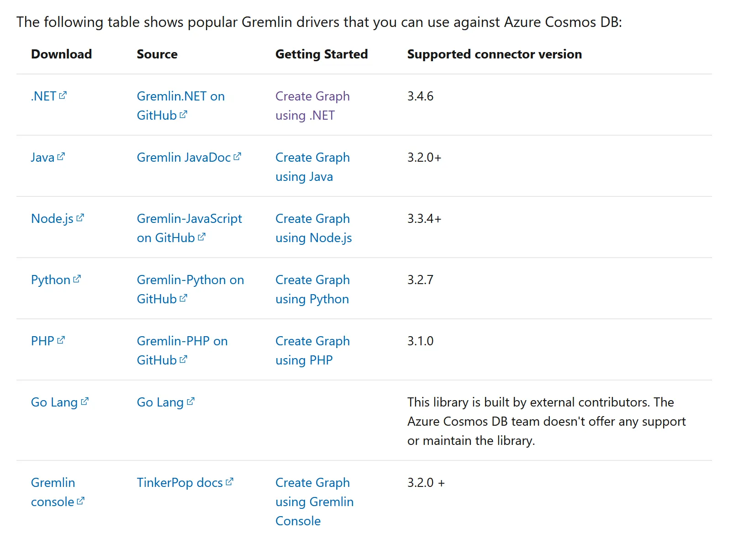Click the .NET download link

click(44, 96)
